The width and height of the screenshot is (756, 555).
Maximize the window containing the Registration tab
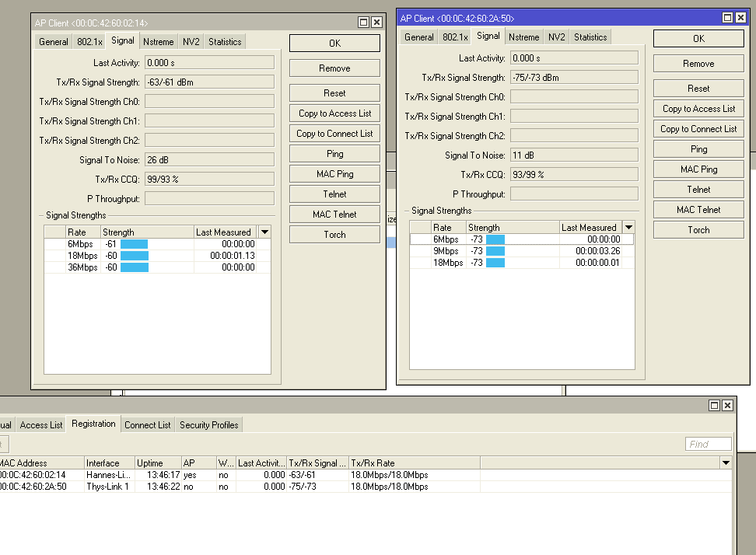714,405
